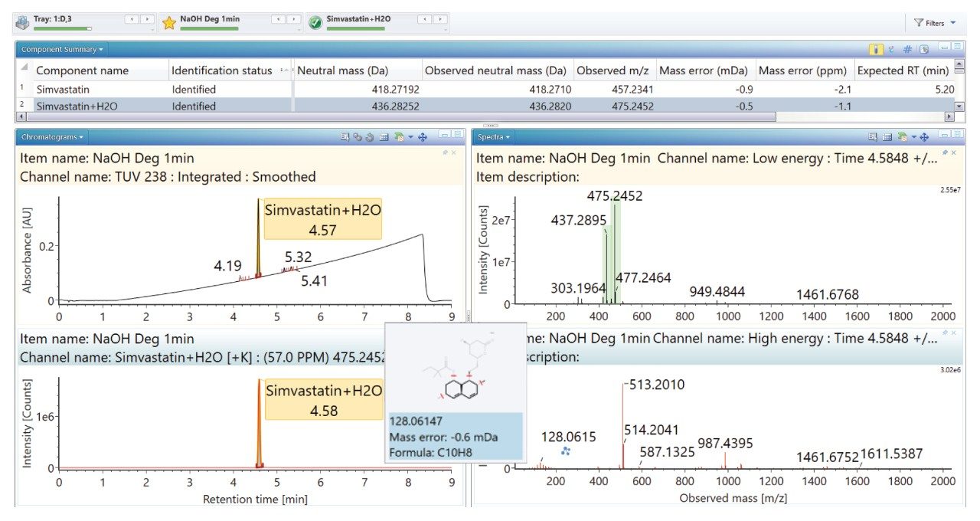Sort by the Identification status column header

(x=230, y=70)
